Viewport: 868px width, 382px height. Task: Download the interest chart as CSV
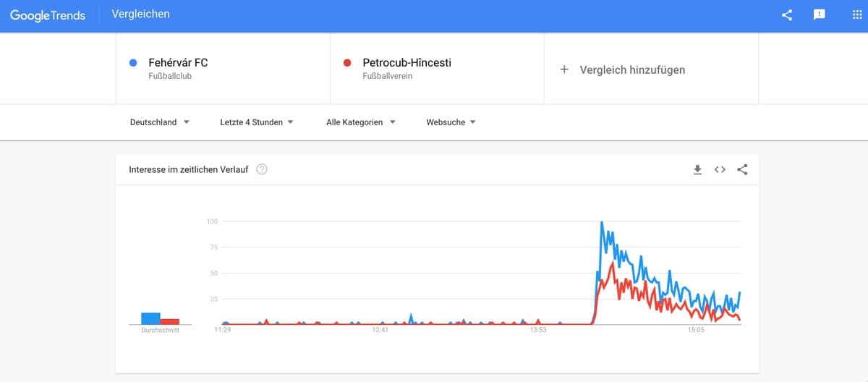[x=697, y=170]
